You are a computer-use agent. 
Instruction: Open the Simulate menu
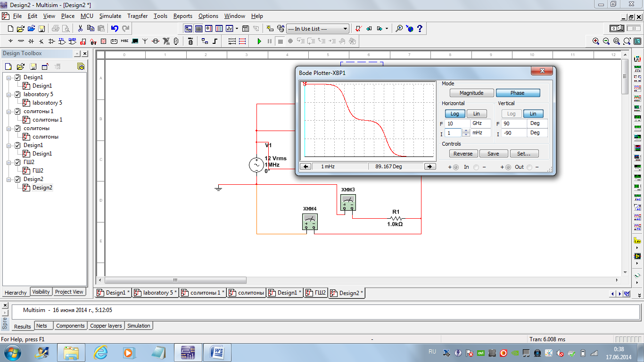click(x=110, y=16)
